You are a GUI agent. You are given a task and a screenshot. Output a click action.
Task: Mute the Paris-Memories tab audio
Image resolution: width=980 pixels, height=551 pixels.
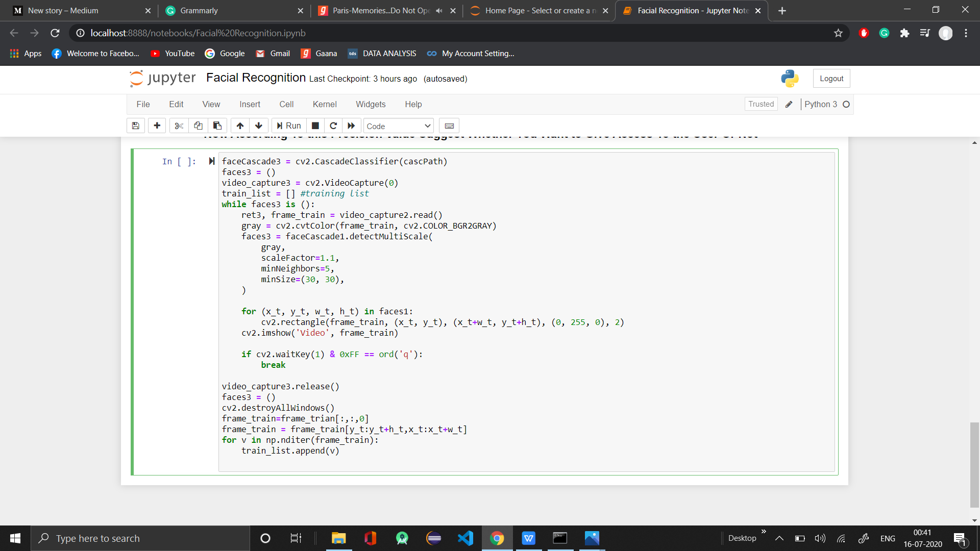[439, 11]
